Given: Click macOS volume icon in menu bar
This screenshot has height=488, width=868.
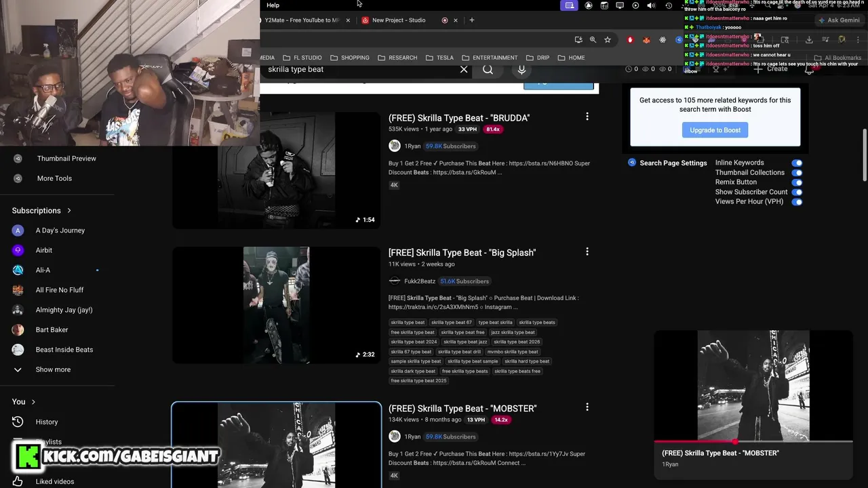Looking at the screenshot, I should pyautogui.click(x=651, y=5).
